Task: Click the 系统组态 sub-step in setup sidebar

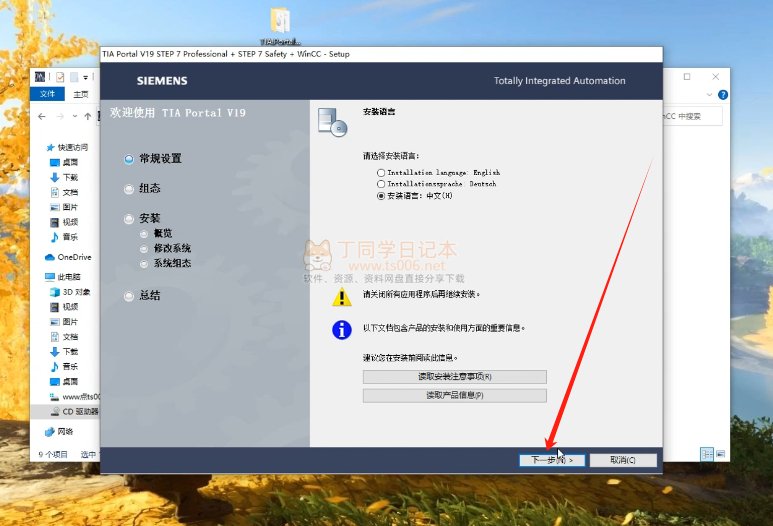Action: point(165,263)
